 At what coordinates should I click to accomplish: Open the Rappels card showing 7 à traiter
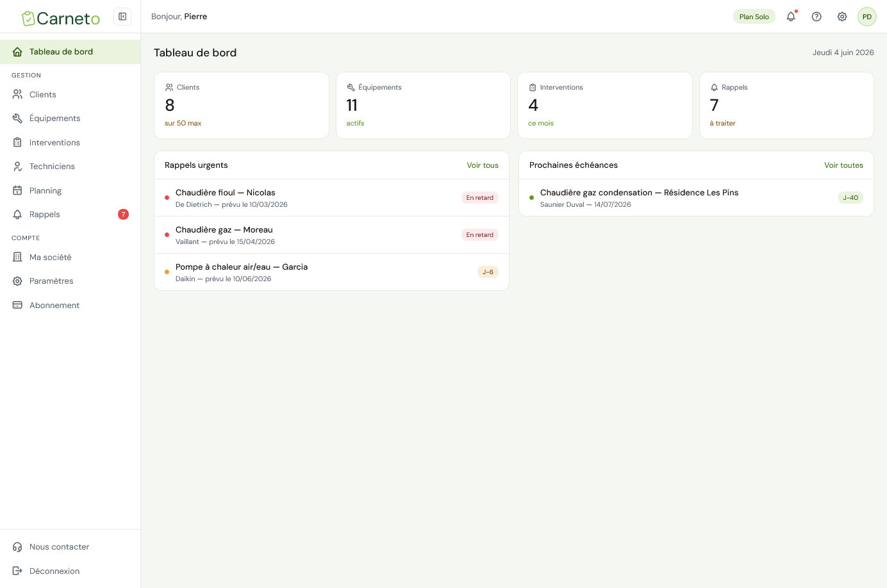(x=786, y=105)
